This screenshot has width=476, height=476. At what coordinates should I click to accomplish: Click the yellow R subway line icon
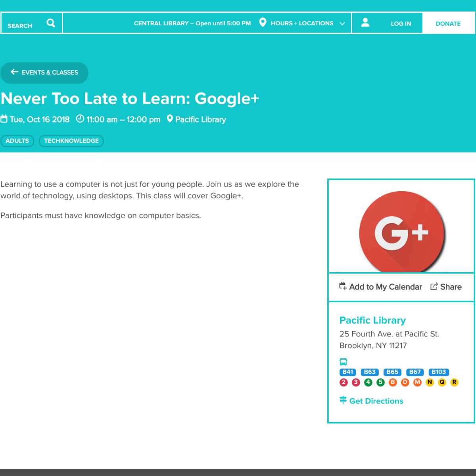(455, 382)
